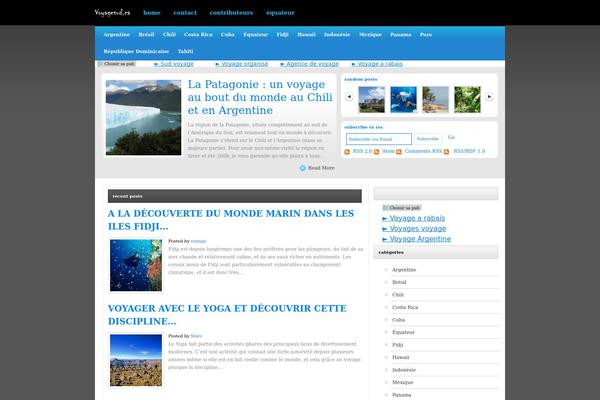Select République Dominicaine in the nav bar
600x400 pixels.
pos(136,51)
